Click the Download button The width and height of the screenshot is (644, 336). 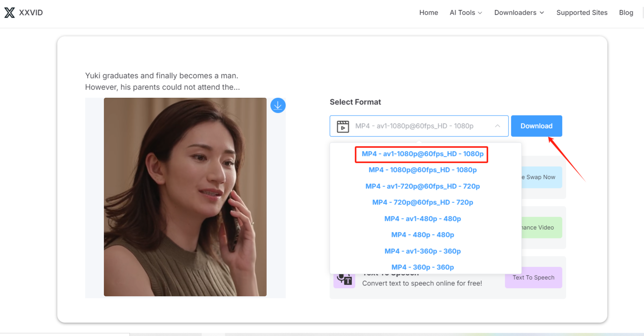[x=536, y=126]
